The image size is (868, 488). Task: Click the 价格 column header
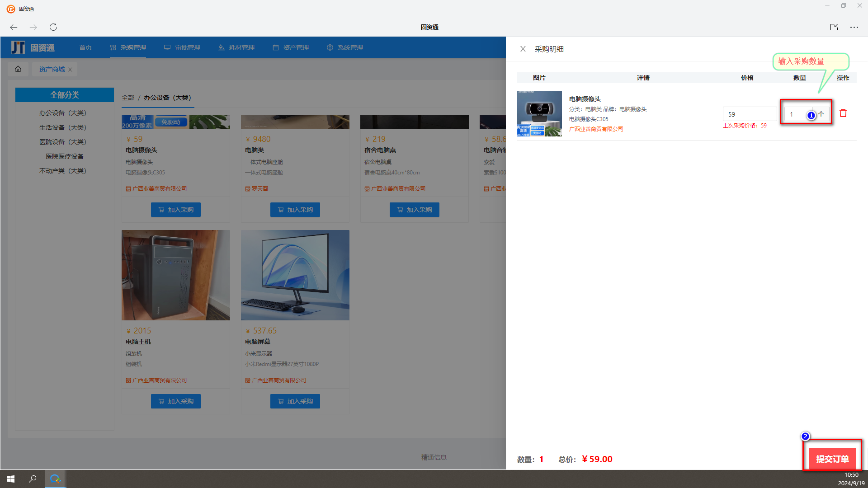coord(747,78)
